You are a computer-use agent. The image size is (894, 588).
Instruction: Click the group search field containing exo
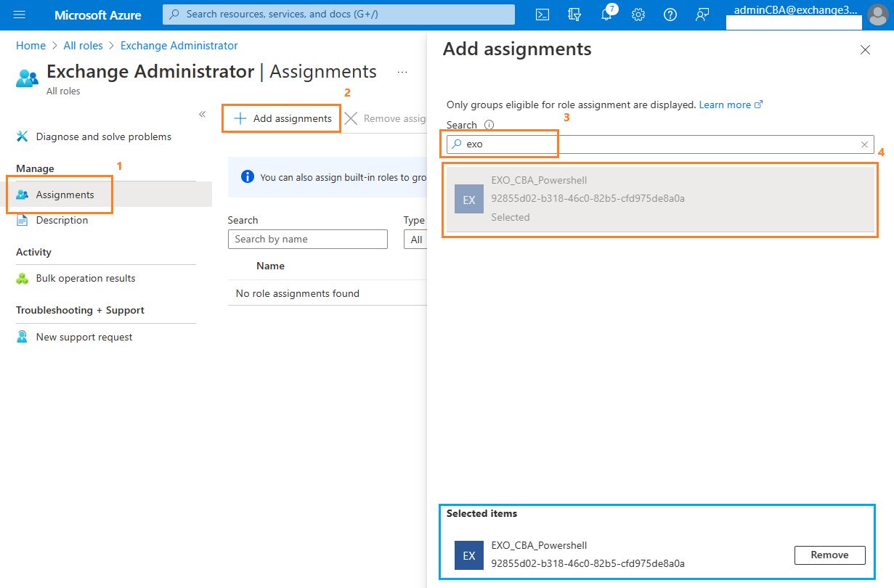(660, 144)
